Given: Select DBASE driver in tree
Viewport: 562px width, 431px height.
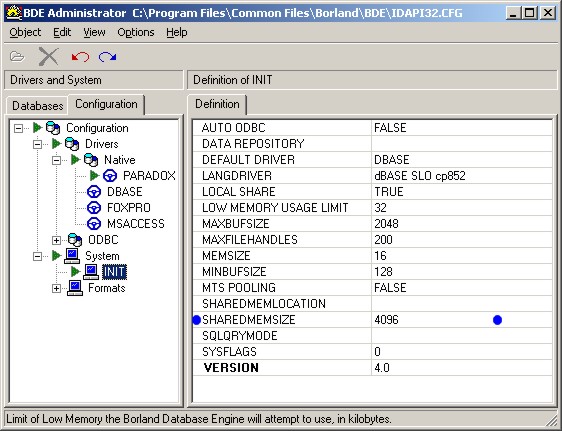Looking at the screenshot, I should 124,192.
